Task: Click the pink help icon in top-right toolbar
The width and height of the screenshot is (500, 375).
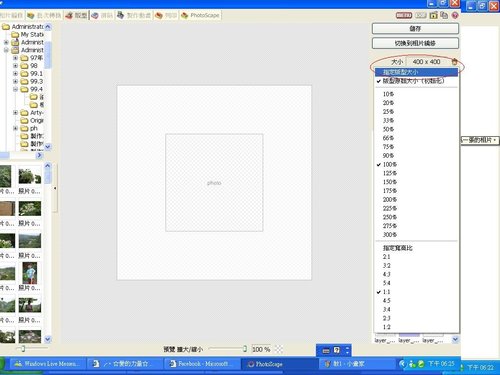Action: pyautogui.click(x=455, y=15)
